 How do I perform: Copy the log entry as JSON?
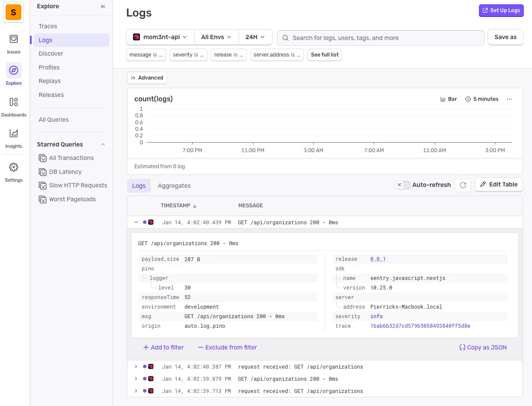coord(482,347)
